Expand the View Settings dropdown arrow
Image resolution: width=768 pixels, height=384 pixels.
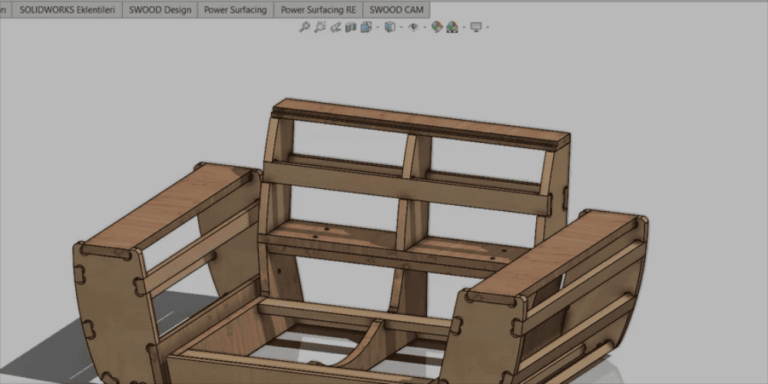click(487, 27)
